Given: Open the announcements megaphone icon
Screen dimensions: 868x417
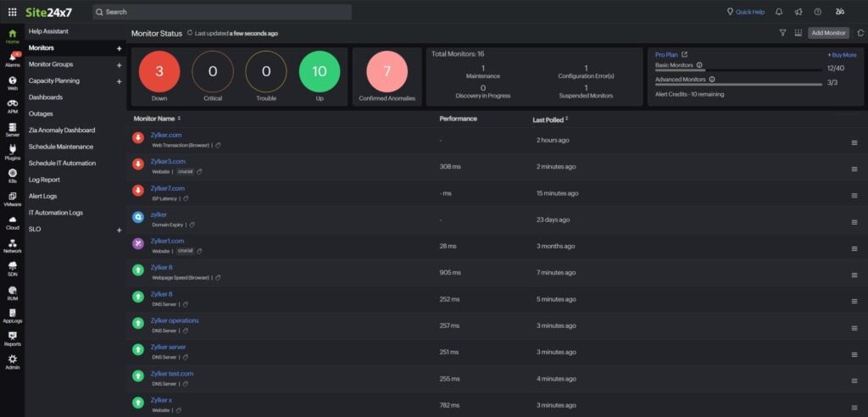Looking at the screenshot, I should click(798, 12).
